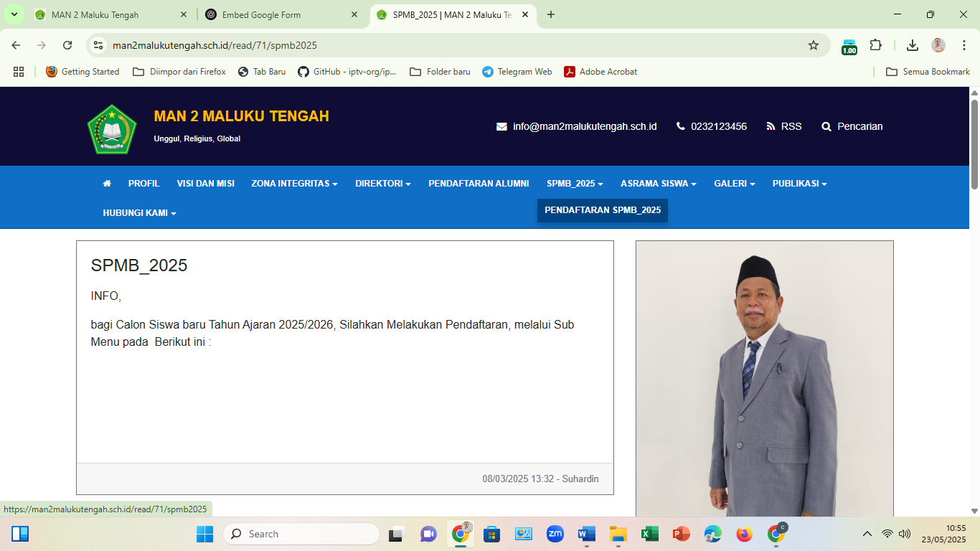980x551 pixels.
Task: Open the Telegram Web bookmark
Action: click(517, 72)
